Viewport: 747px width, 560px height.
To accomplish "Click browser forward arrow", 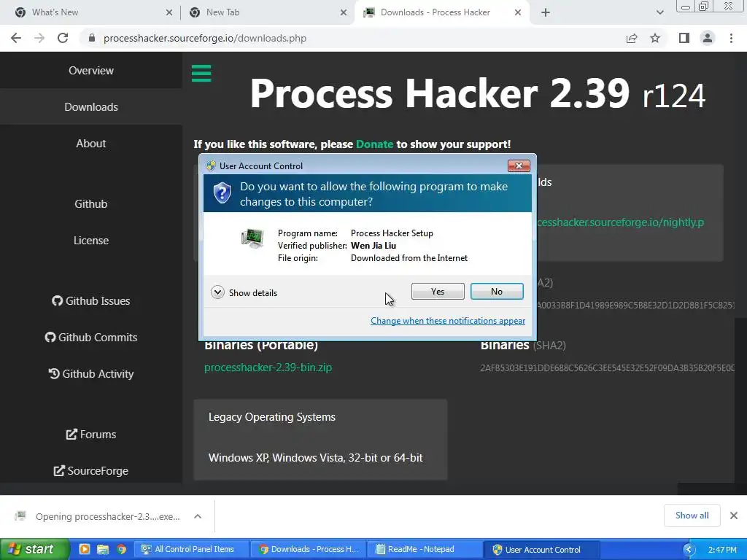I will tap(39, 38).
